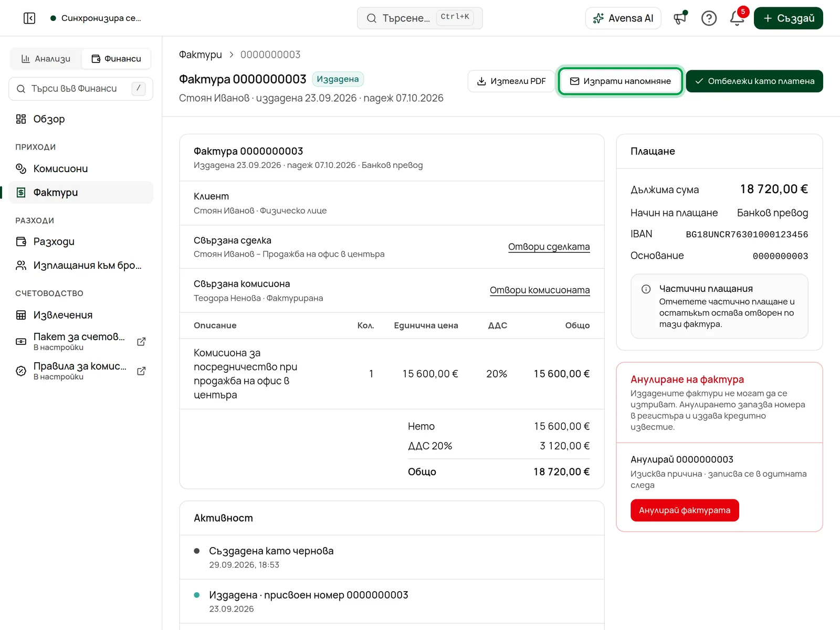Collapse the sidebar panel icon
840x630 pixels.
(29, 18)
